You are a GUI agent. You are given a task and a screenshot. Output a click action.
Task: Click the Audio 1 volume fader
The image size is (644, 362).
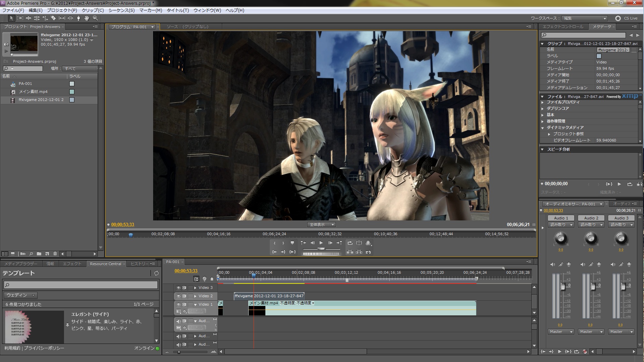tap(563, 287)
